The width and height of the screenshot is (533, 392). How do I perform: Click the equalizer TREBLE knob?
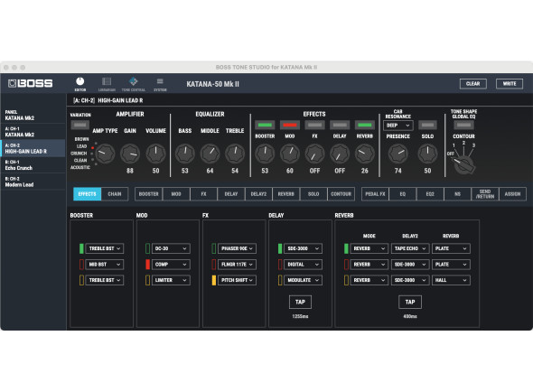click(x=235, y=154)
